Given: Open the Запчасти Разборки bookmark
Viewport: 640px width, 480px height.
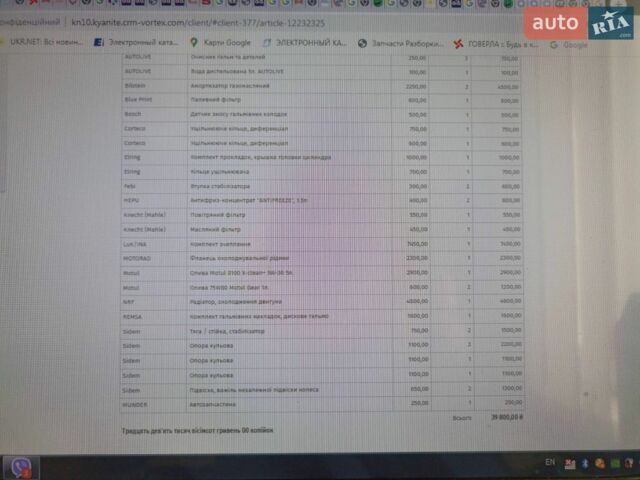Looking at the screenshot, I should 401,43.
